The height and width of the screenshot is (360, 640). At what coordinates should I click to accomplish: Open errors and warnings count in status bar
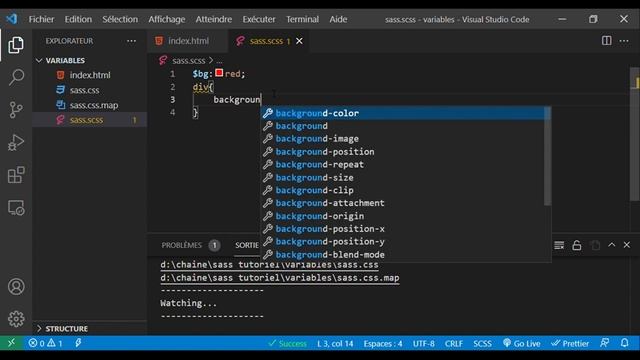(x=45, y=343)
